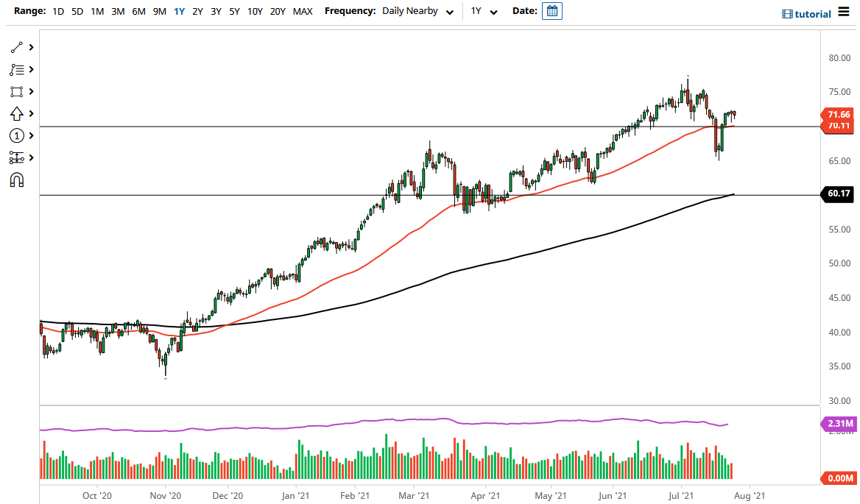The height and width of the screenshot is (504, 860).
Task: Open the text annotation tool
Action: (15, 69)
